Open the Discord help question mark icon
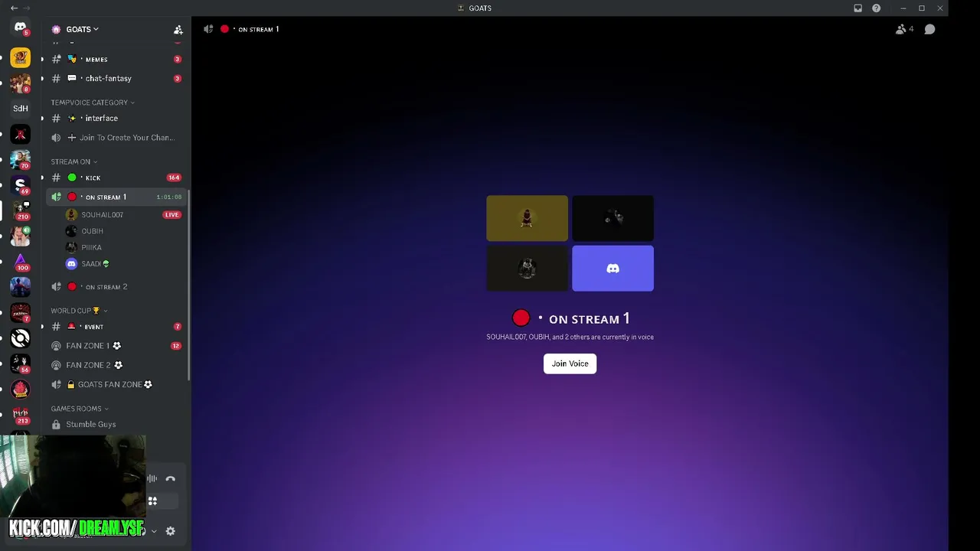 point(876,8)
